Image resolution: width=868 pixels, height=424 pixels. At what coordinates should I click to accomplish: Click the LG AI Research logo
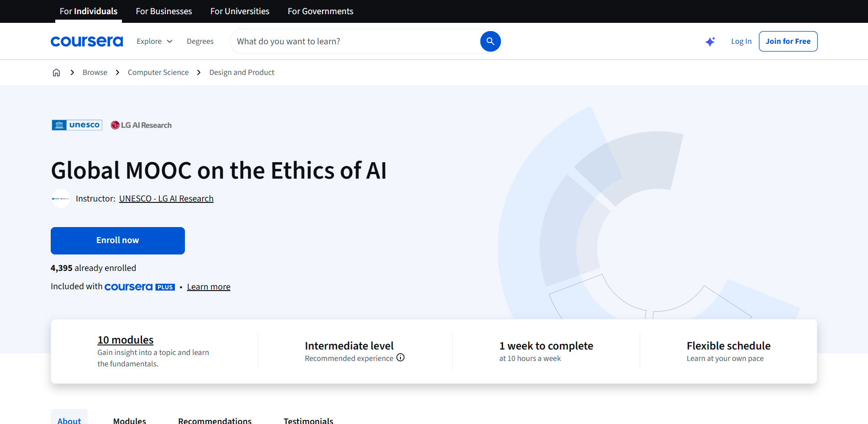[x=141, y=125]
